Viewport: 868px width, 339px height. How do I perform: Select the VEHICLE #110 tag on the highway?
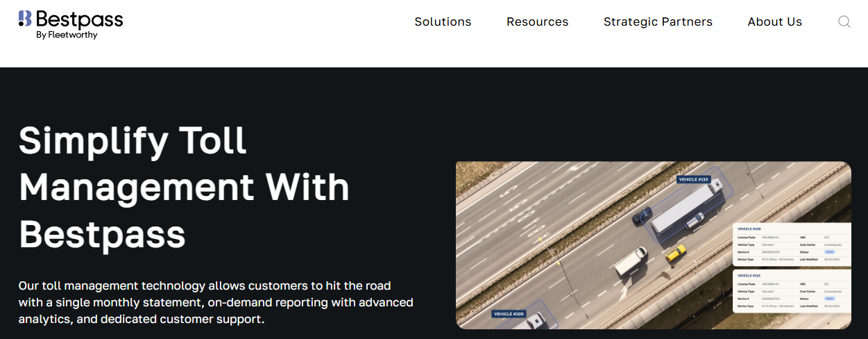(693, 179)
